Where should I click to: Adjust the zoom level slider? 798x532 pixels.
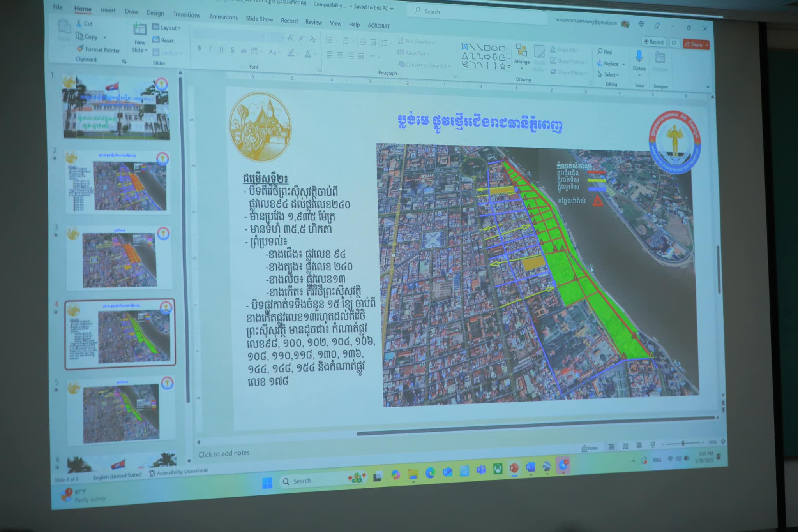(x=683, y=443)
